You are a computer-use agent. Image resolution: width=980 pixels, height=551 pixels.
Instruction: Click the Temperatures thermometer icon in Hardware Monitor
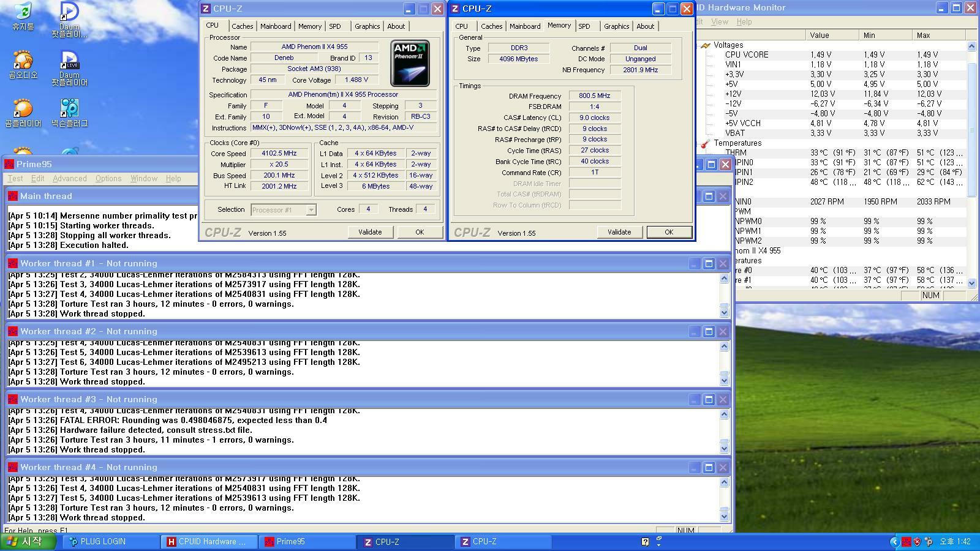(x=706, y=143)
